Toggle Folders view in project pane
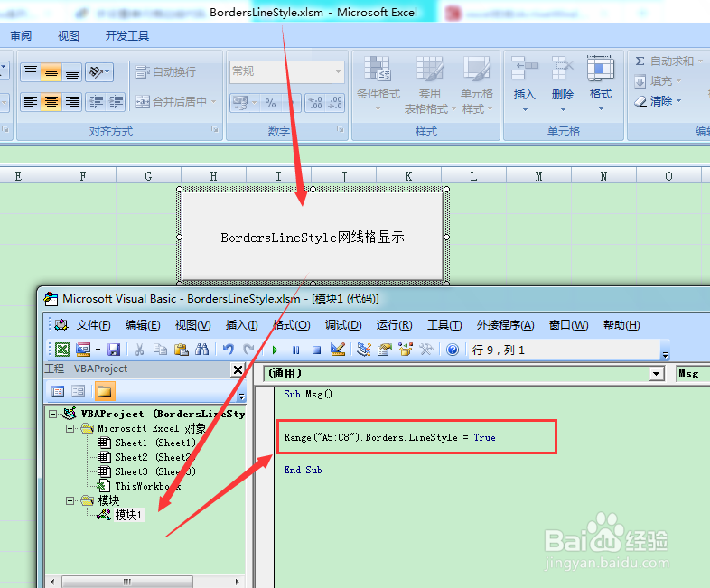Viewport: 710px width, 588px height. (x=105, y=391)
